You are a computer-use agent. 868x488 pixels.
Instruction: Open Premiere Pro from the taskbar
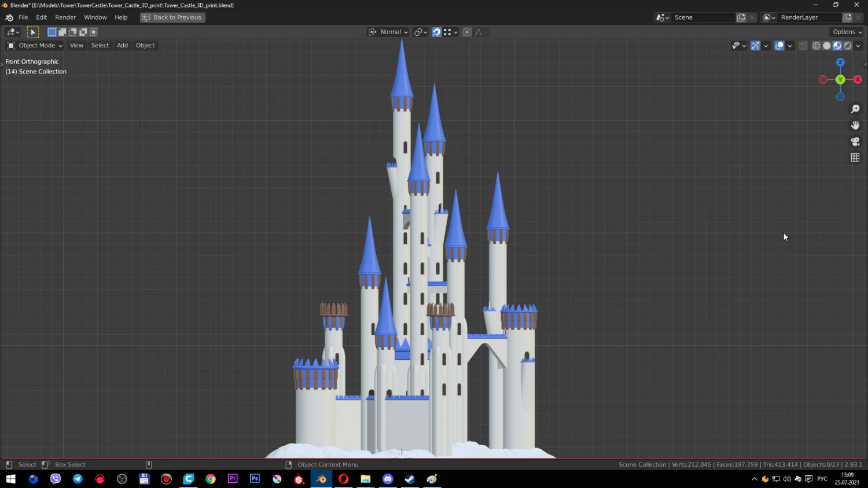tap(233, 479)
